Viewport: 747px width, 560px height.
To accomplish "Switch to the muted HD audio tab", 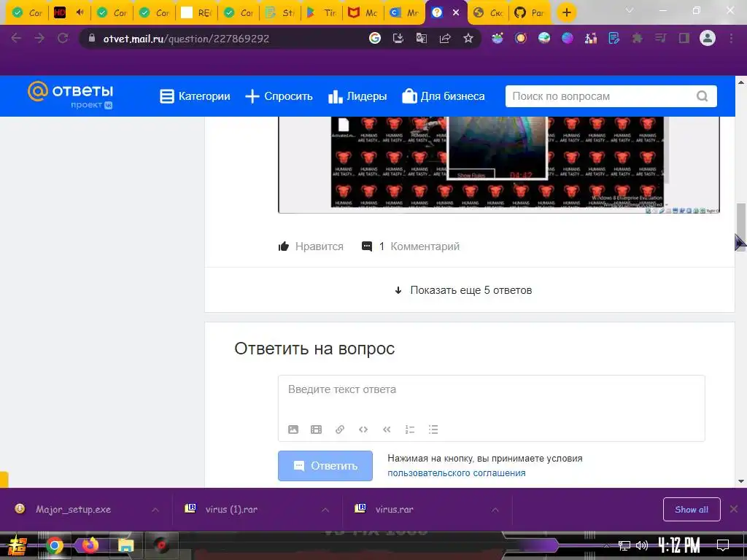I will tap(69, 12).
